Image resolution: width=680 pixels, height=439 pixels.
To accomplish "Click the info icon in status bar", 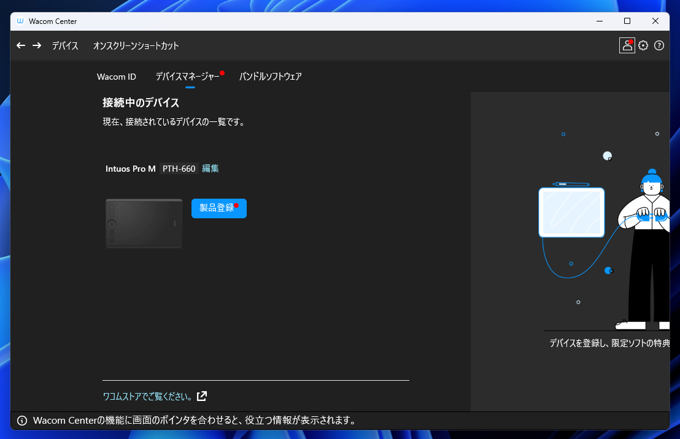I will pyautogui.click(x=22, y=420).
